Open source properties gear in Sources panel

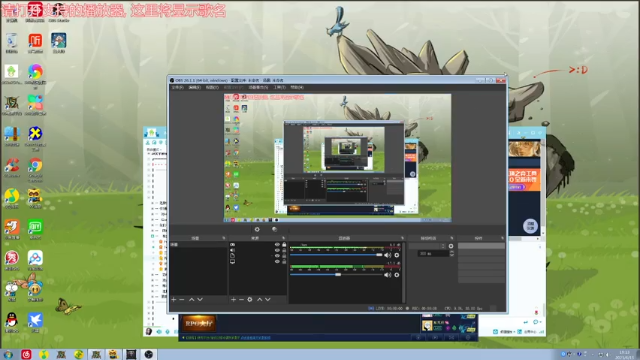[x=250, y=300]
